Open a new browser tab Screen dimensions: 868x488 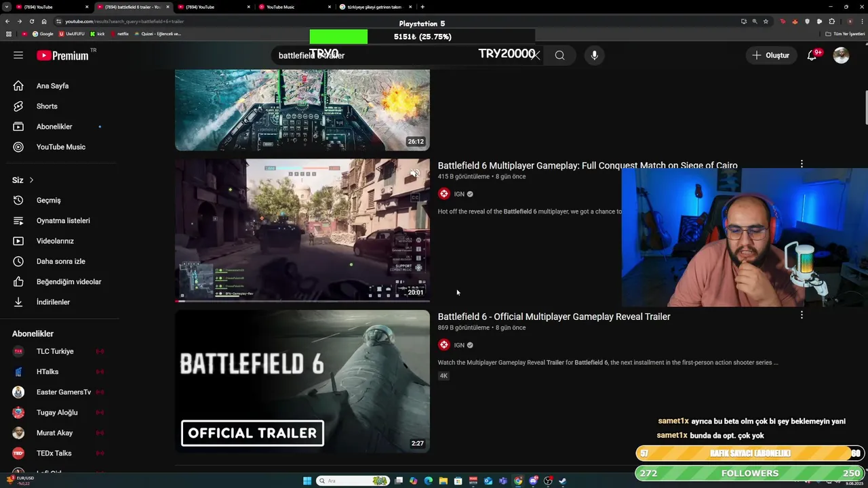click(x=422, y=7)
